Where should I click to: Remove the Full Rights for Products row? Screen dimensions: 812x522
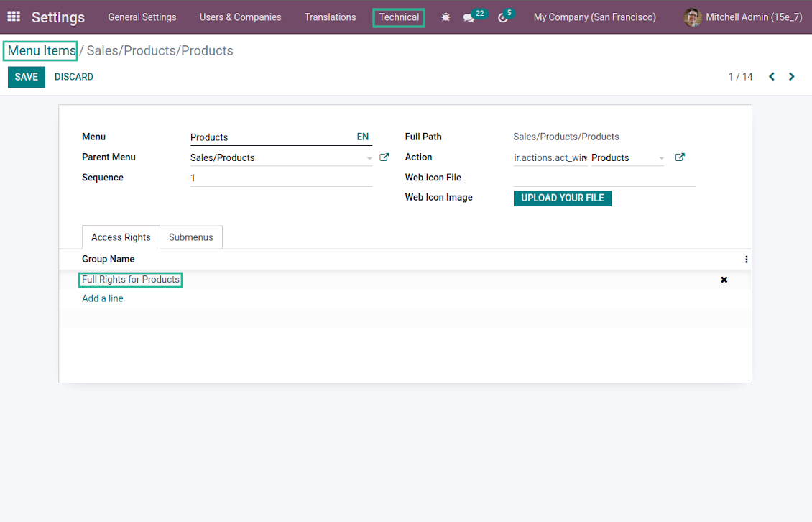tap(724, 280)
